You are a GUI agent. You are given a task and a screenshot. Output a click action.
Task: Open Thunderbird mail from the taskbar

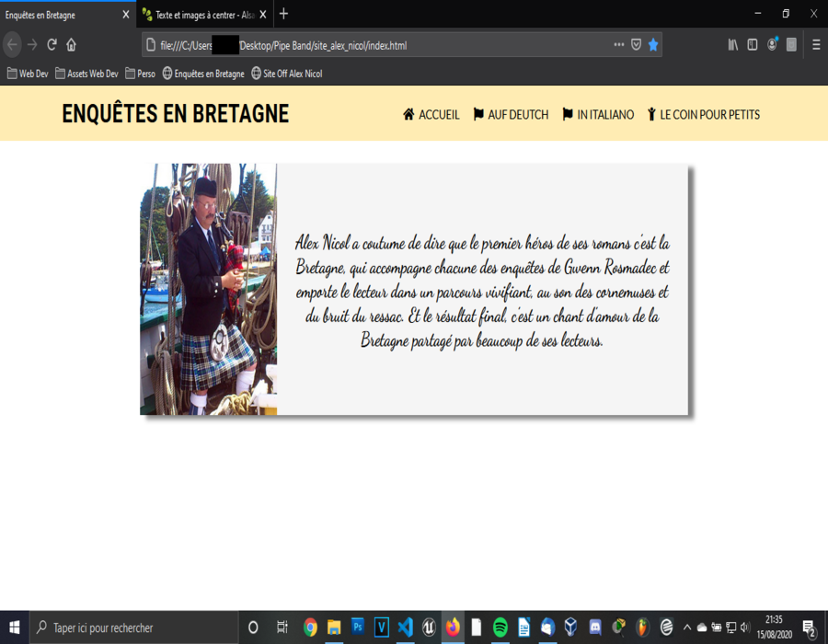point(547,627)
